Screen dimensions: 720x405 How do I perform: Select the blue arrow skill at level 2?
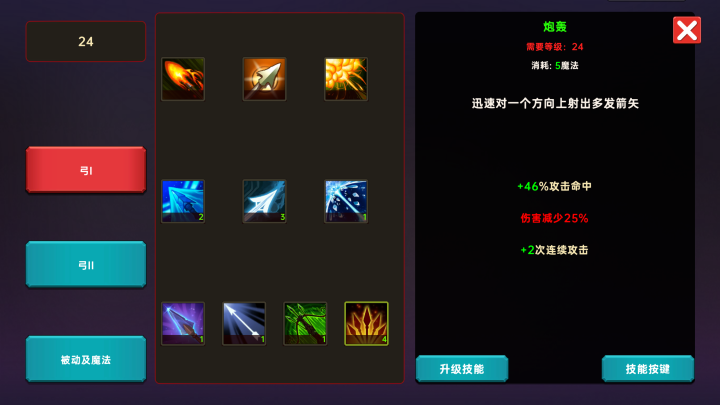183,201
